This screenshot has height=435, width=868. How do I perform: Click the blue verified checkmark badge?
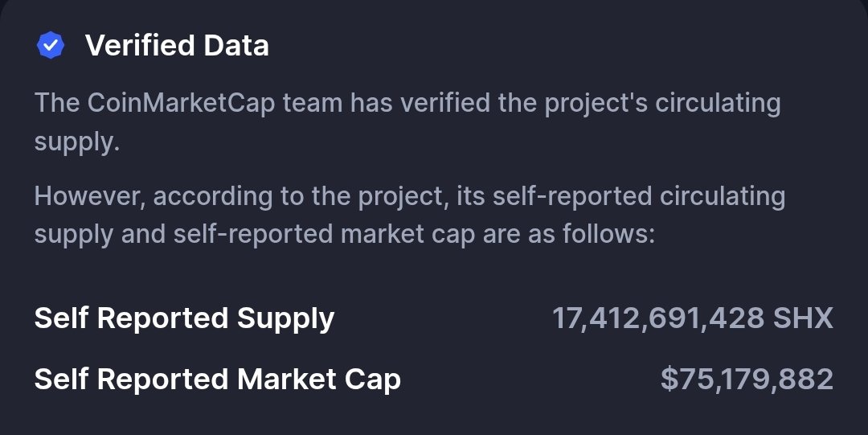pos(50,46)
